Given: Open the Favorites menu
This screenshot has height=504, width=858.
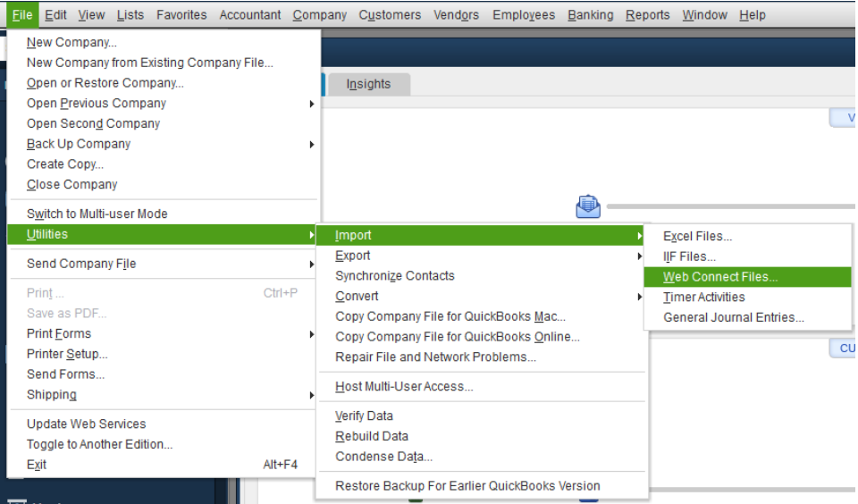Looking at the screenshot, I should point(181,15).
